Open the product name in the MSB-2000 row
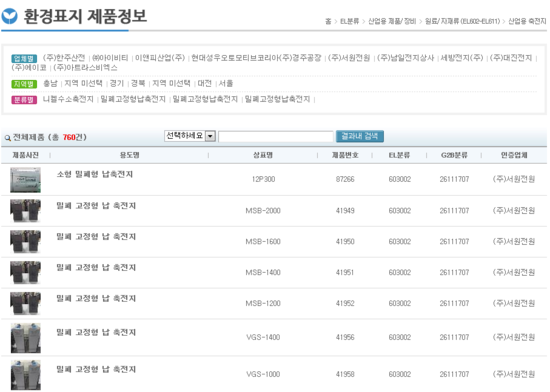The height and width of the screenshot is (392, 550). (96, 206)
